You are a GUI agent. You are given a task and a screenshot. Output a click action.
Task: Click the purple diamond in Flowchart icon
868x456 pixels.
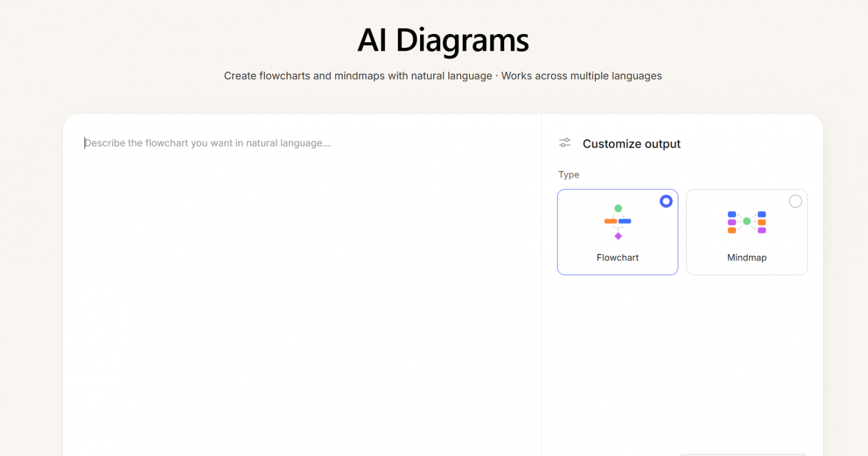(618, 236)
